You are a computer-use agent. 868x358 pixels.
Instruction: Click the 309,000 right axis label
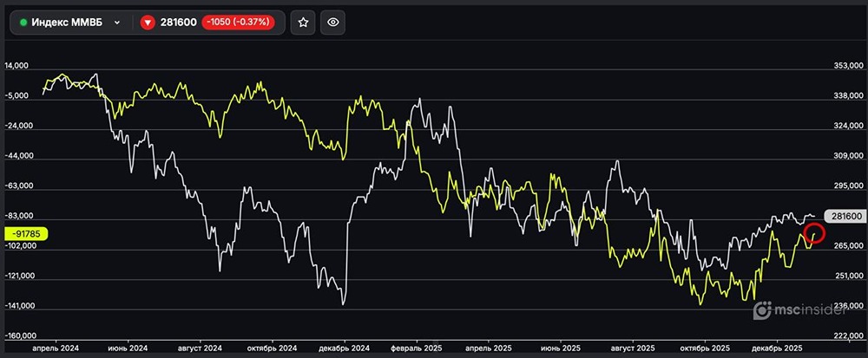(847, 156)
